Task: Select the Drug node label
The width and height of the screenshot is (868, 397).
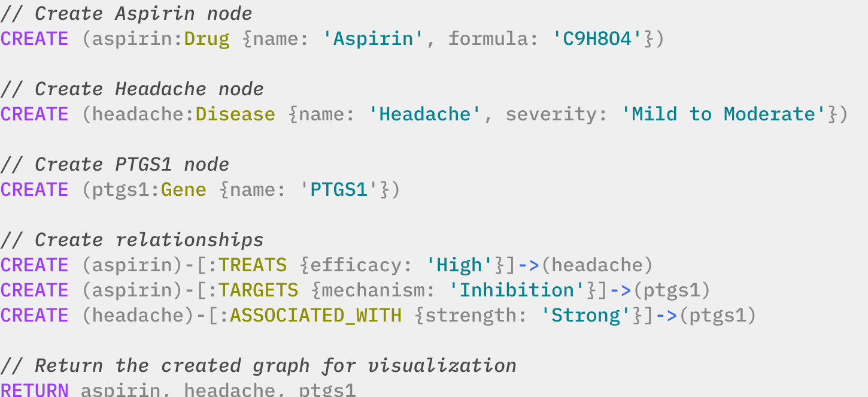Action: (x=207, y=39)
